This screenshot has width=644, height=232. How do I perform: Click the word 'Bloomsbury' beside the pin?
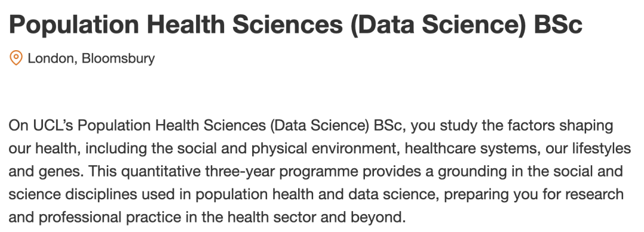point(118,58)
